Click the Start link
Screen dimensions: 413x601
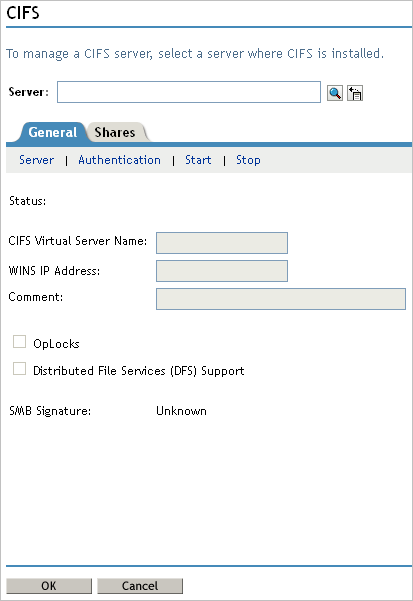(198, 160)
